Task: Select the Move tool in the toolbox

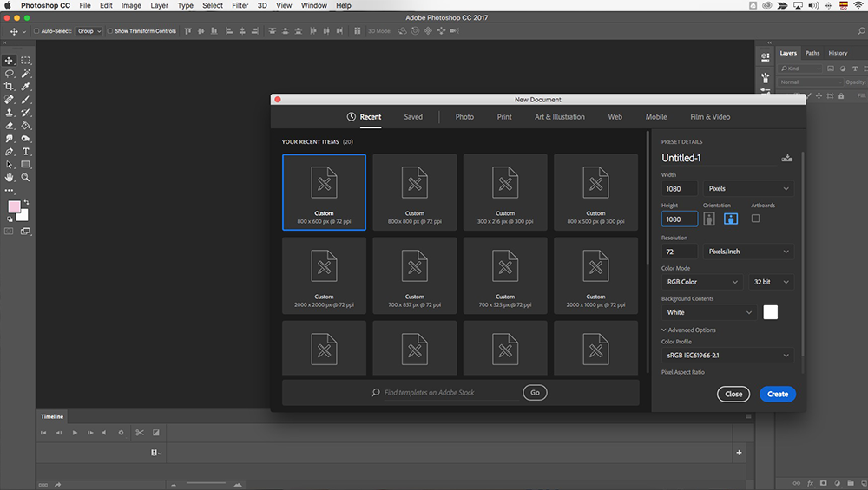Action: pos(10,61)
